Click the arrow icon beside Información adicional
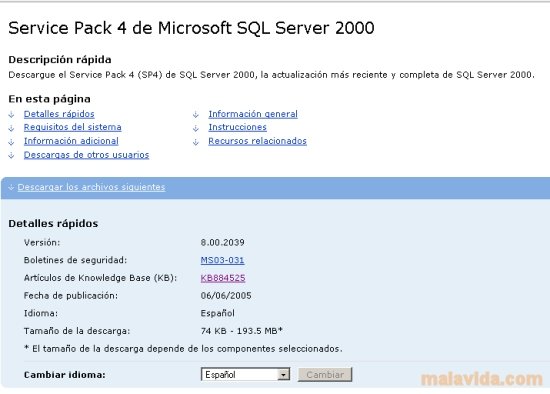The image size is (550, 394). [12, 142]
